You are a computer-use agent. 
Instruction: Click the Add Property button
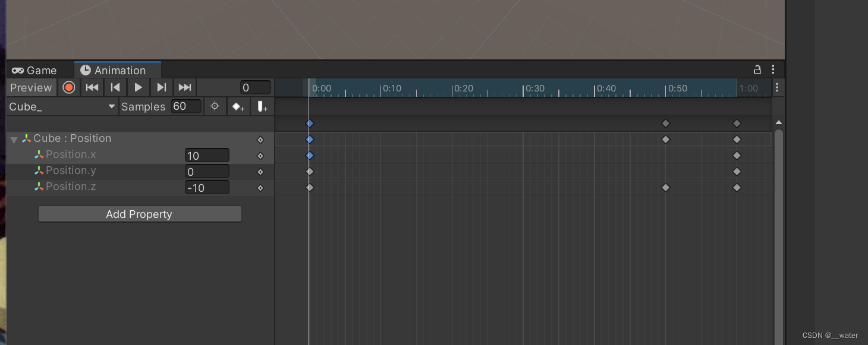click(140, 214)
